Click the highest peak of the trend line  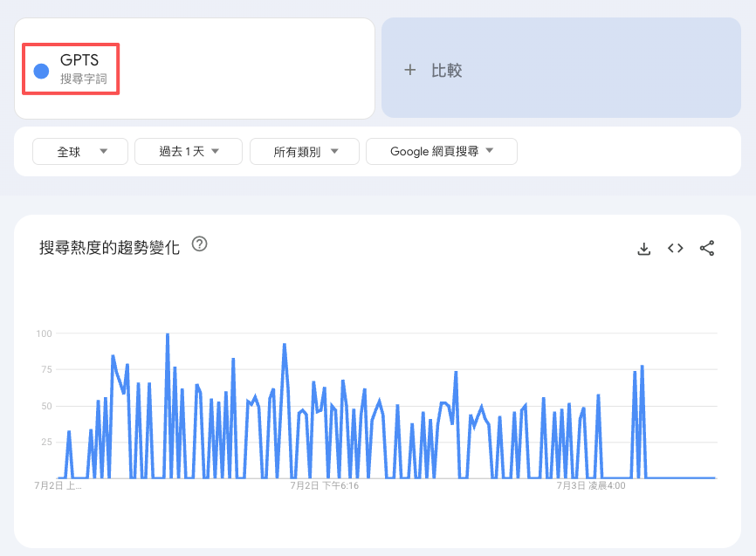(x=168, y=334)
